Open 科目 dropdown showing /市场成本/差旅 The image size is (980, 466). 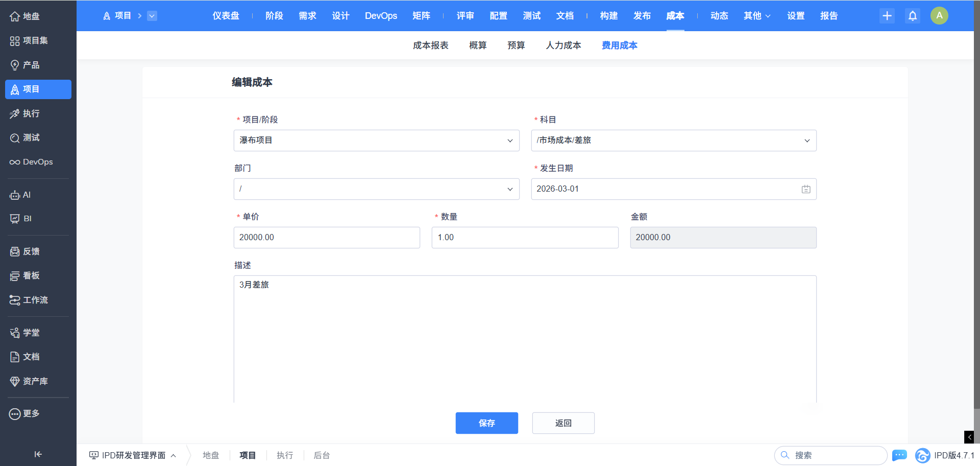(674, 141)
